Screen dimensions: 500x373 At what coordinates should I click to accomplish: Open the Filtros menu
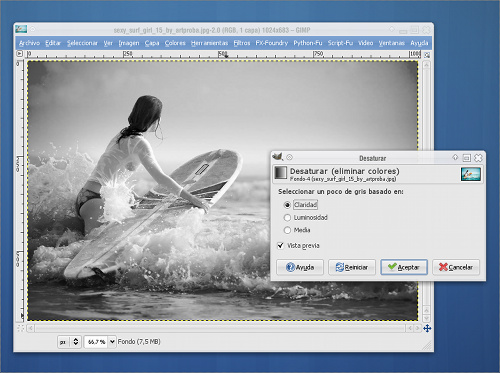[x=242, y=43]
